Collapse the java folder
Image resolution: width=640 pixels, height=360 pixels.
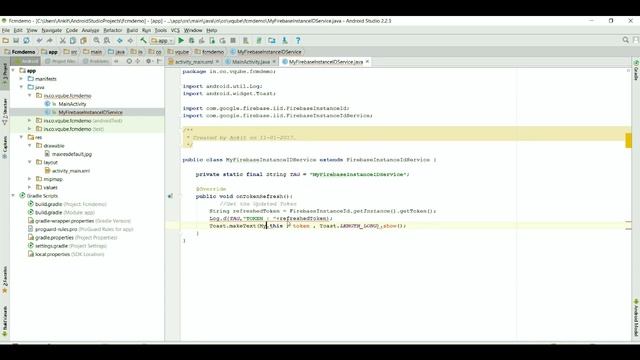(x=22, y=87)
